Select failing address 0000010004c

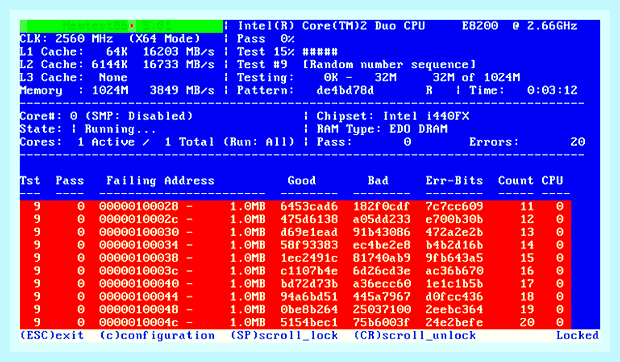click(x=139, y=322)
